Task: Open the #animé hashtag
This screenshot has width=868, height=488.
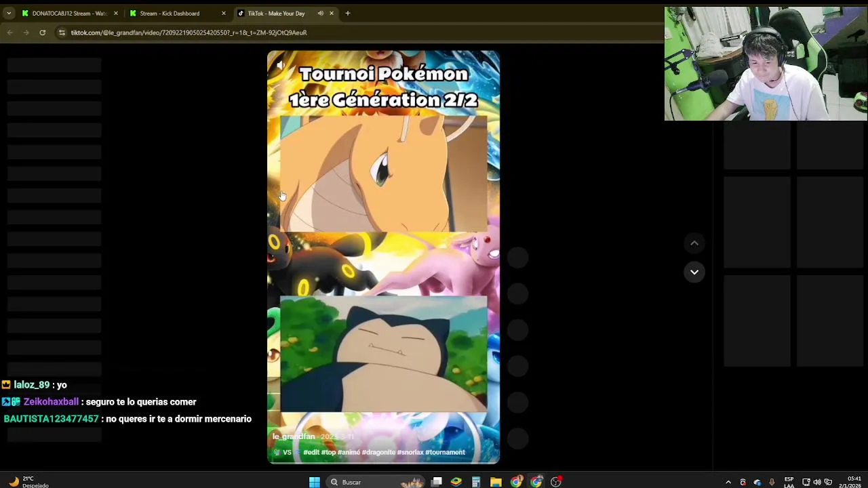Action: [349, 452]
